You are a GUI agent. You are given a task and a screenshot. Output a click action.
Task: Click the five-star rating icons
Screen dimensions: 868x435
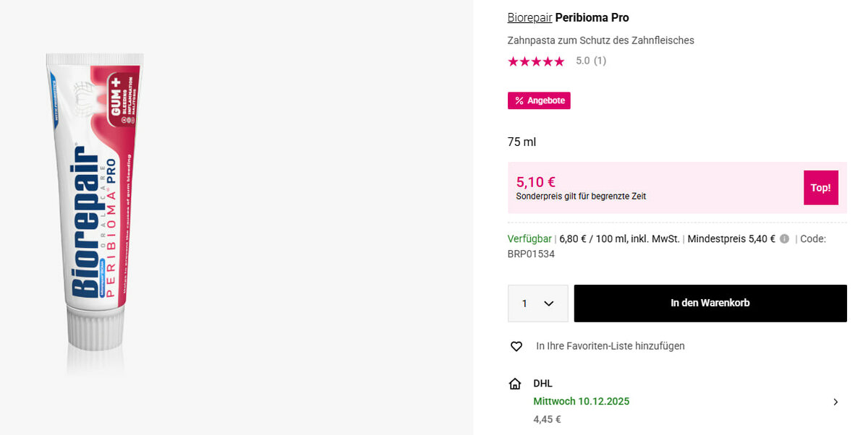tap(536, 61)
